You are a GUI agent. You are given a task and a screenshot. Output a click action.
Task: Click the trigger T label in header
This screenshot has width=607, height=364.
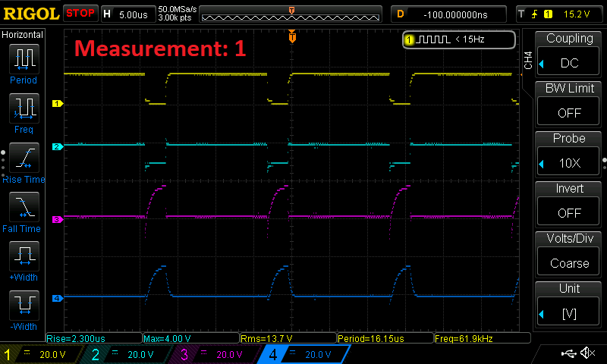click(521, 14)
